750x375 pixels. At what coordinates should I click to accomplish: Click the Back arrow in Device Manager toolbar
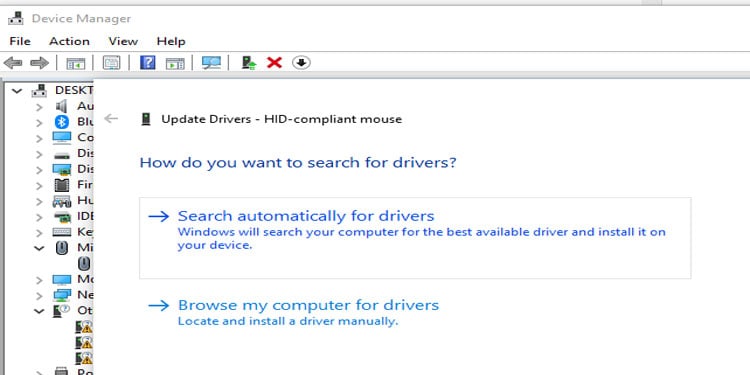(x=13, y=63)
